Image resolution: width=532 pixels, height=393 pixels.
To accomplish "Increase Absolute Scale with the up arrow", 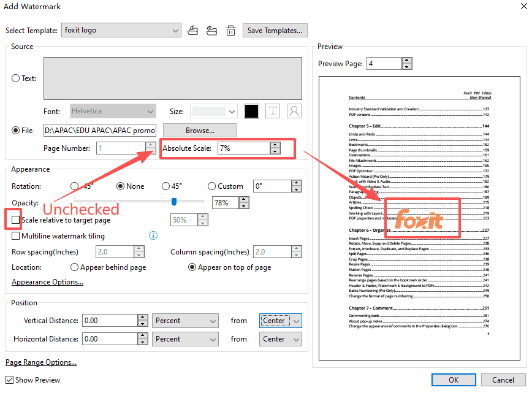I will coord(275,145).
